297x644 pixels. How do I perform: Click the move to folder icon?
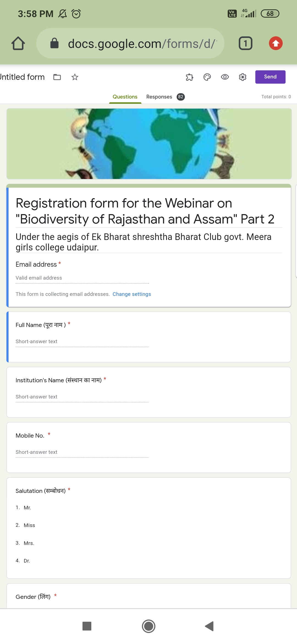57,77
